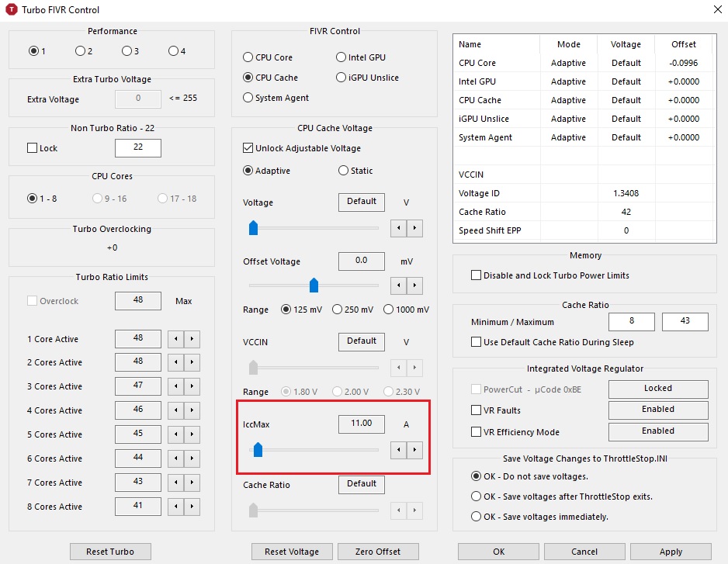
Task: Click the ThrottleStop logo in title bar
Action: pyautogui.click(x=11, y=9)
